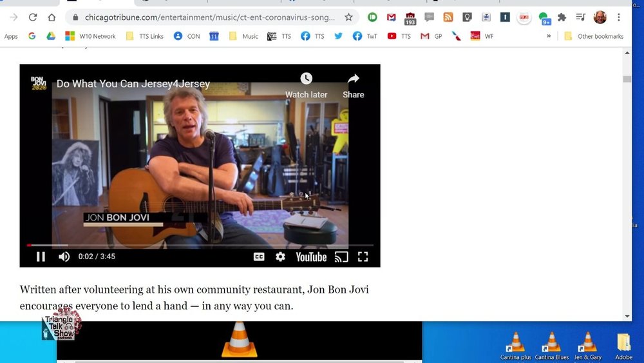Viewport: 644px width, 363px height.
Task: Click the page scrollbar down arrow
Action: tap(627, 316)
